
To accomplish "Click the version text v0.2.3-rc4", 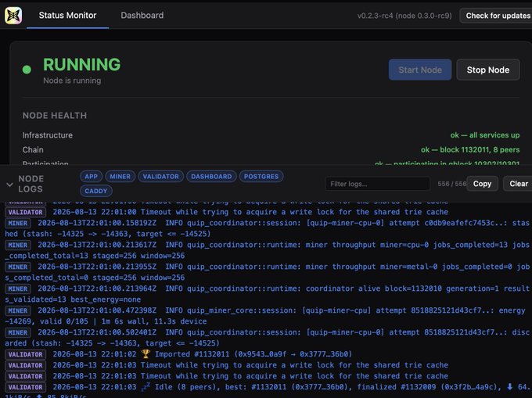I will (x=375, y=16).
